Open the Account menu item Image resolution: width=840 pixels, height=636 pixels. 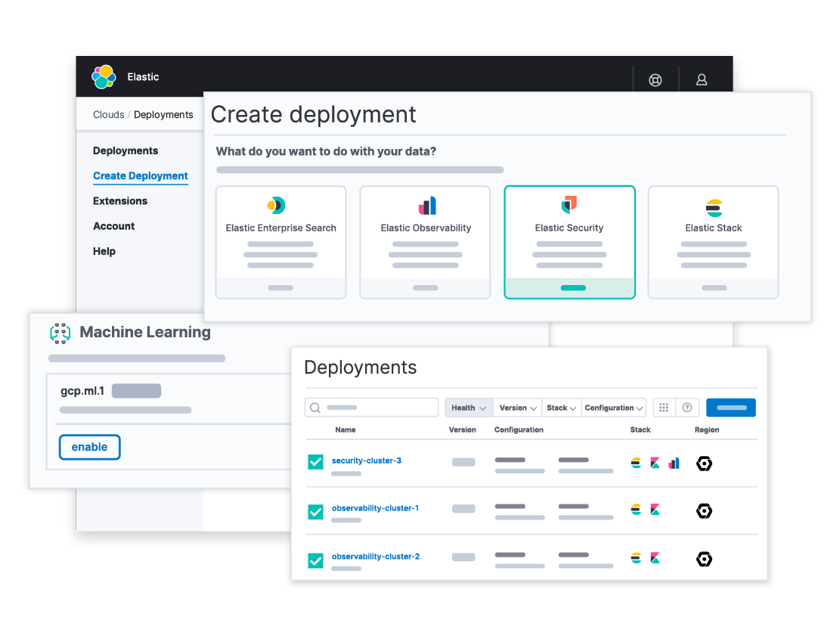click(x=113, y=225)
